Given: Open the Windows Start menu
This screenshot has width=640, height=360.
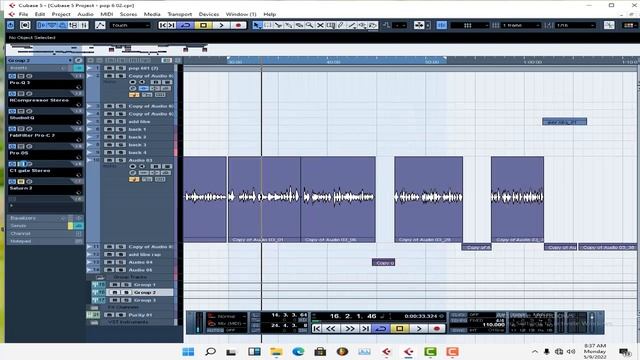Looking at the screenshot, I should pyautogui.click(x=188, y=351).
